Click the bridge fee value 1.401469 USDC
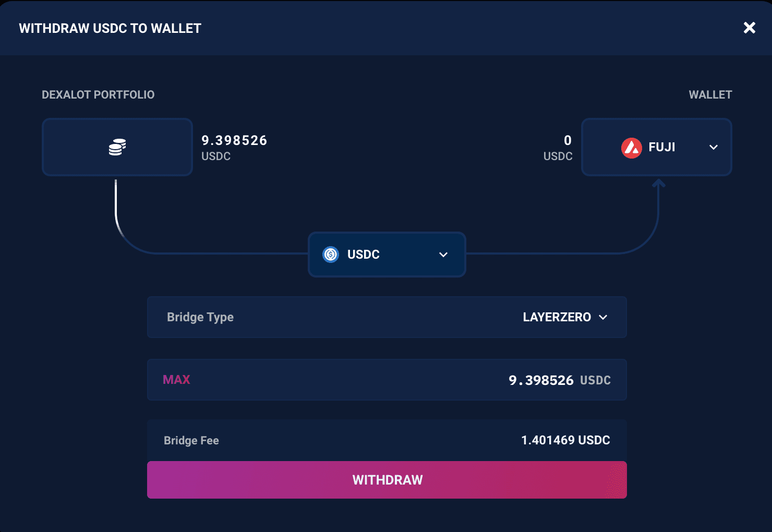Viewport: 772px width, 532px height. pyautogui.click(x=565, y=440)
